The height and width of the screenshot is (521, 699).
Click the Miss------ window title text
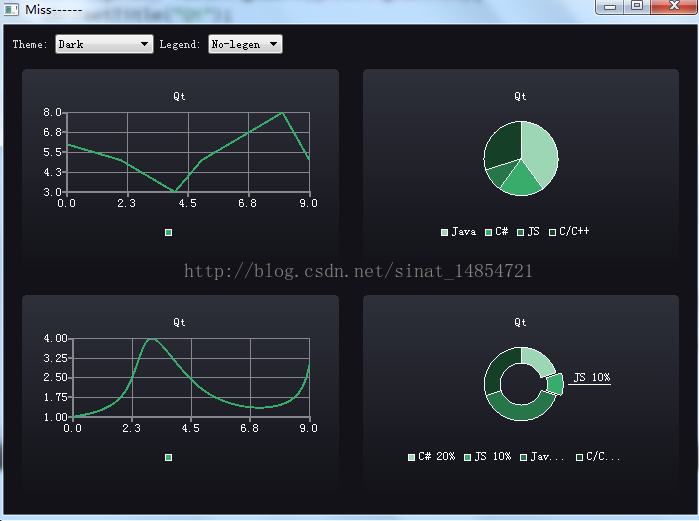[53, 9]
